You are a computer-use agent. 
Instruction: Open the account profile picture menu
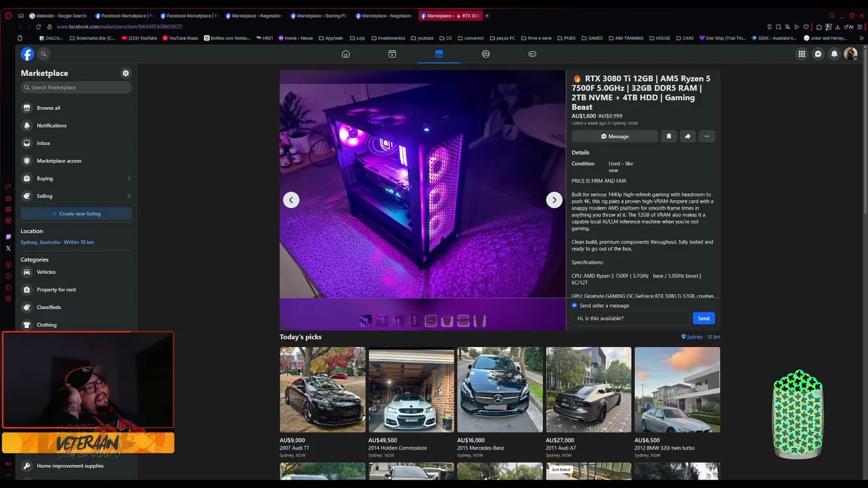(851, 54)
